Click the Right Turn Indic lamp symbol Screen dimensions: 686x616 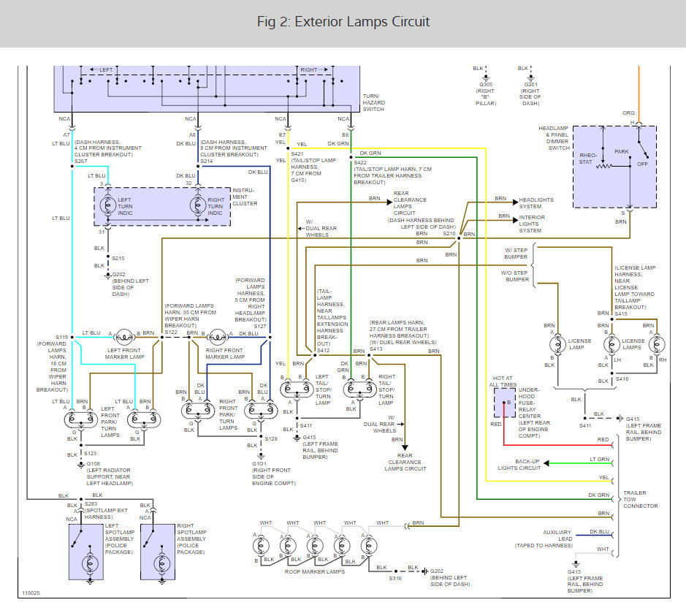[198, 205]
